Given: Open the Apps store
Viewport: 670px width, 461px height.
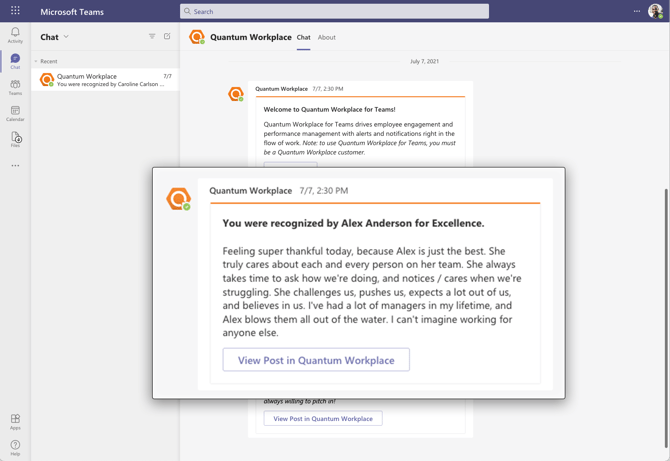Looking at the screenshot, I should pyautogui.click(x=15, y=422).
